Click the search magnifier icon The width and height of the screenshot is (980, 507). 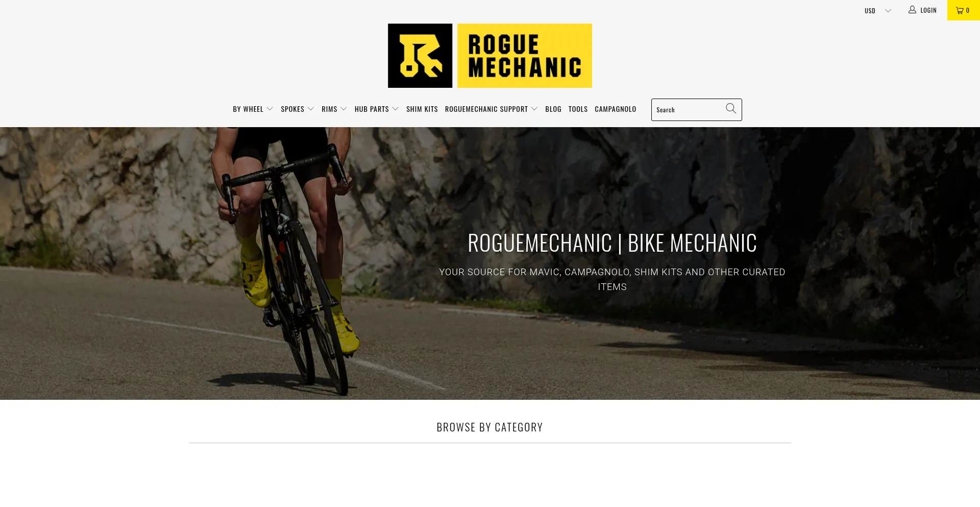pos(731,109)
